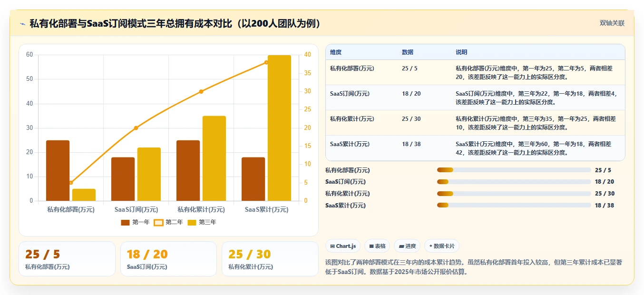Click the tallest yellow bar for SaaS累计
Screen dimensions: 644x295
coord(279,128)
